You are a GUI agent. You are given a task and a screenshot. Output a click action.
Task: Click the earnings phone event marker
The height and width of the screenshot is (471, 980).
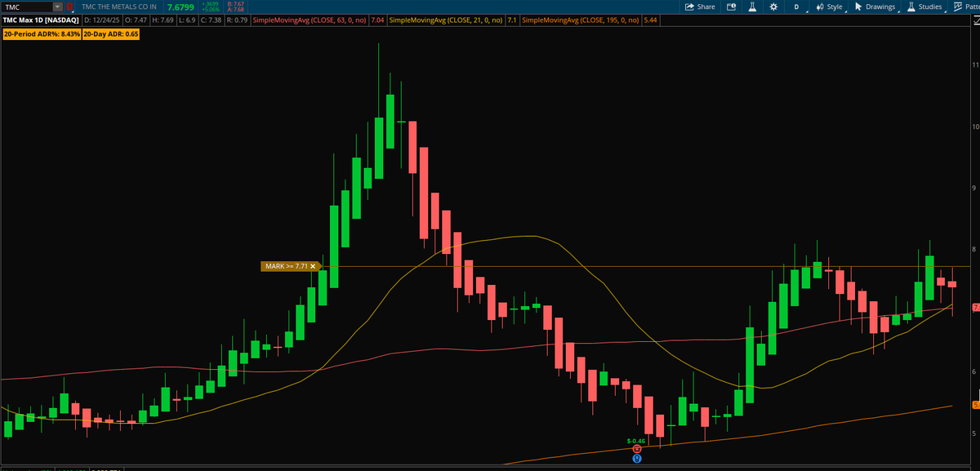[637, 449]
